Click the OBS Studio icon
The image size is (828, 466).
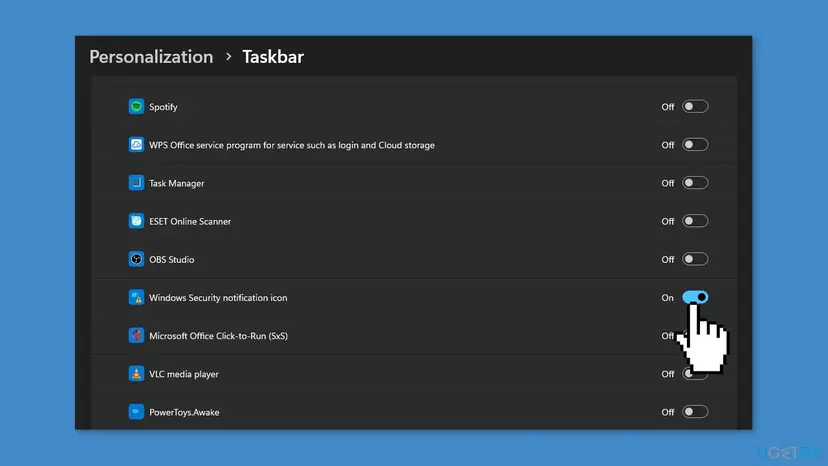(136, 259)
